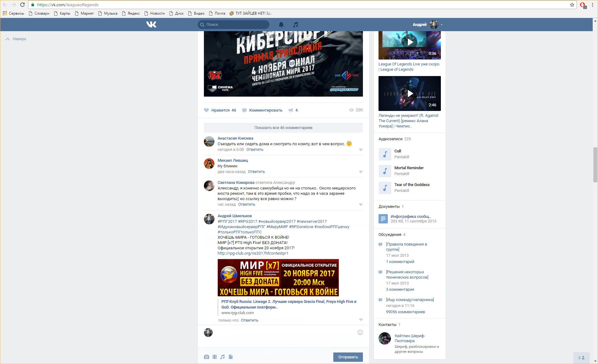This screenshot has width=598, height=364.
Task: Open the Киберспорт post image
Action: [283, 64]
